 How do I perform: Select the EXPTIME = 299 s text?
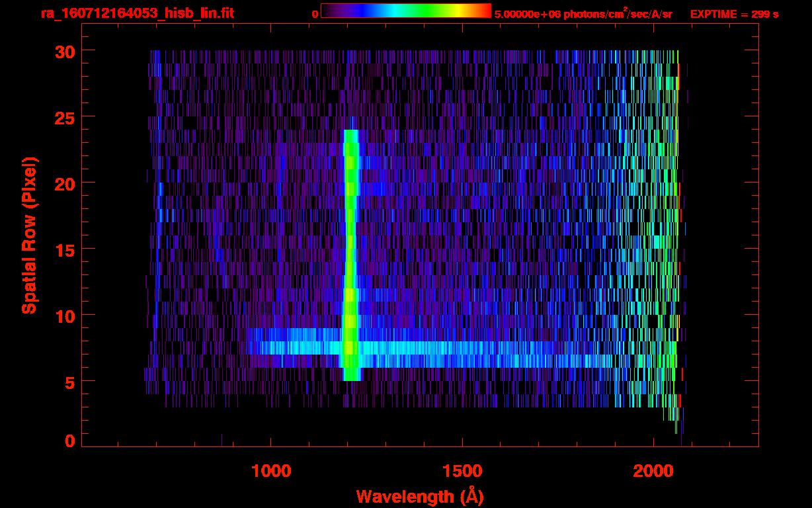(x=734, y=14)
